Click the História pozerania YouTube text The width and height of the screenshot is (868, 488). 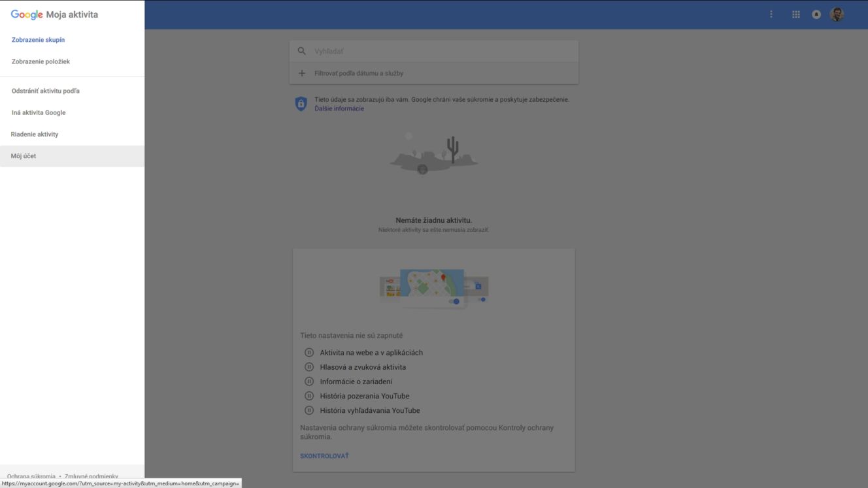(365, 396)
